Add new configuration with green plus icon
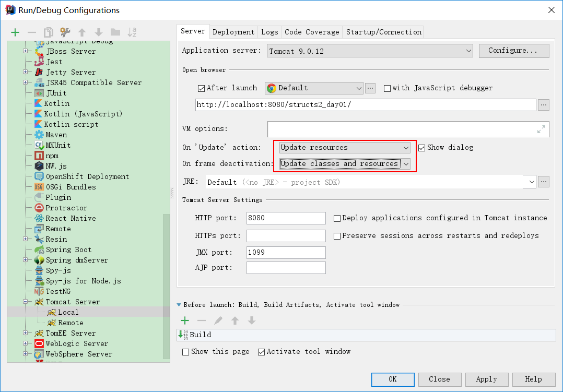This screenshot has width=563, height=392. tap(15, 32)
